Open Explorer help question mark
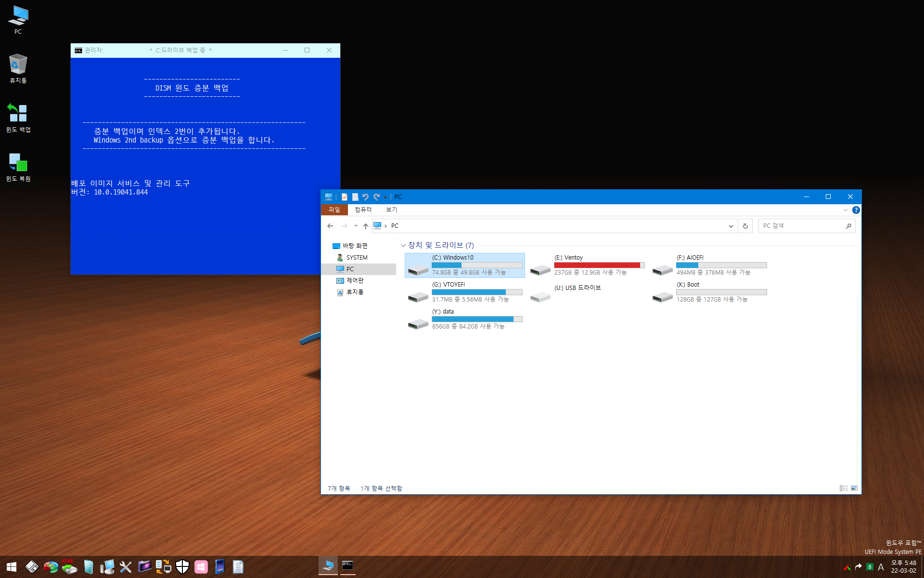 pyautogui.click(x=856, y=210)
